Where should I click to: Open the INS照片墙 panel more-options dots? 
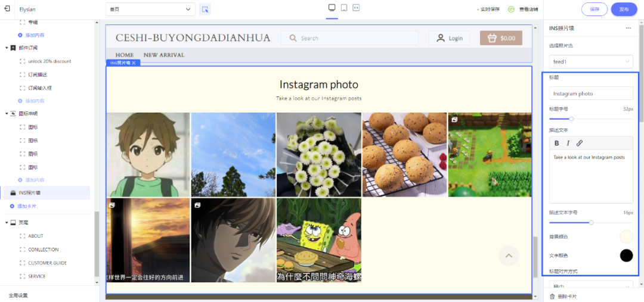[628, 28]
